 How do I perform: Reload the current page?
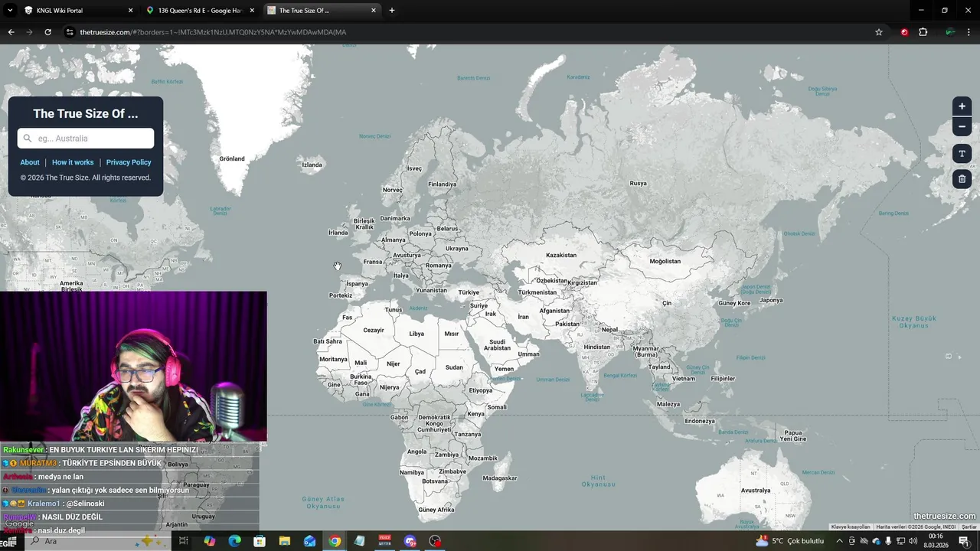[47, 32]
